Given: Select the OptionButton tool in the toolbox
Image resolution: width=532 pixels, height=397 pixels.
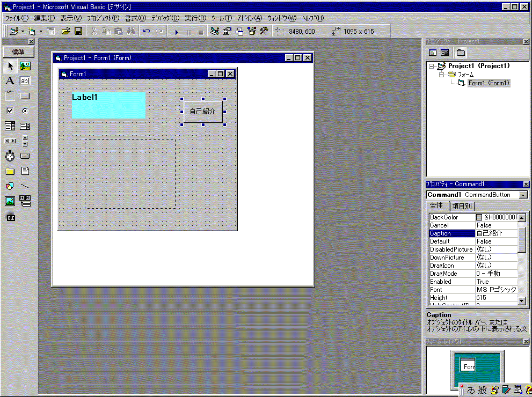Looking at the screenshot, I should 25,111.
